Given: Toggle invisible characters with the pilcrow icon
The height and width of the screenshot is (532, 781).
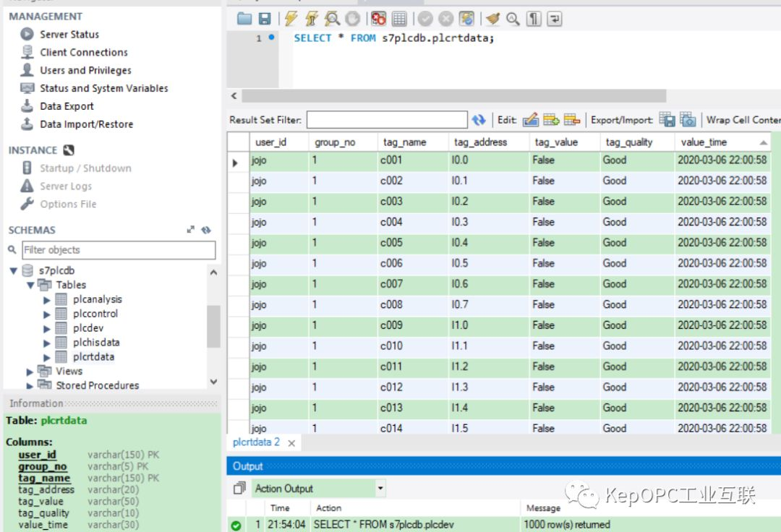Looking at the screenshot, I should (532, 19).
